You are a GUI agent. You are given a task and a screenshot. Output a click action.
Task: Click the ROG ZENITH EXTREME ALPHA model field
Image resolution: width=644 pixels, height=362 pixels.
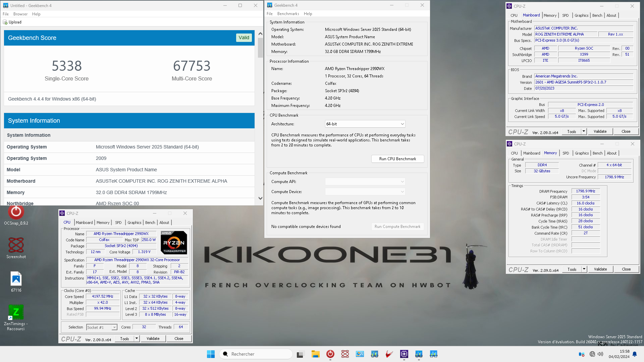tap(566, 34)
